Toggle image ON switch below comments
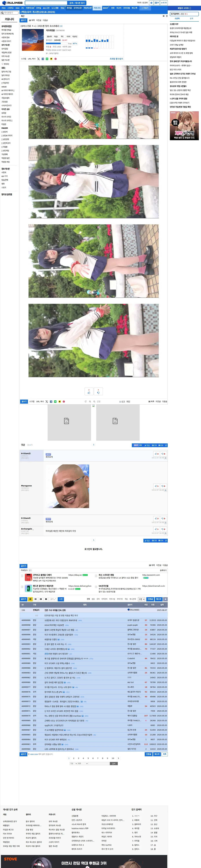201x868 pixels. point(154,540)
